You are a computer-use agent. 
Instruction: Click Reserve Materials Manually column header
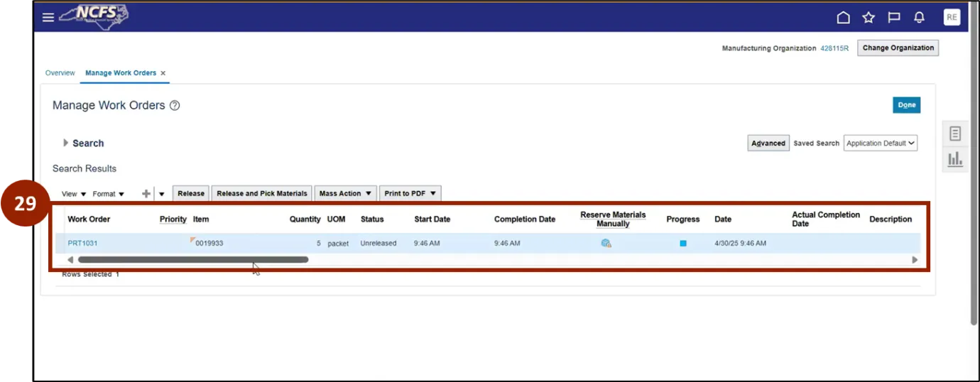click(613, 219)
